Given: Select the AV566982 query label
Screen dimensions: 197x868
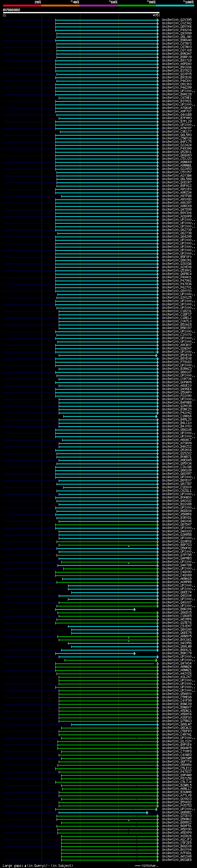Looking at the screenshot, I should tap(11, 10).
